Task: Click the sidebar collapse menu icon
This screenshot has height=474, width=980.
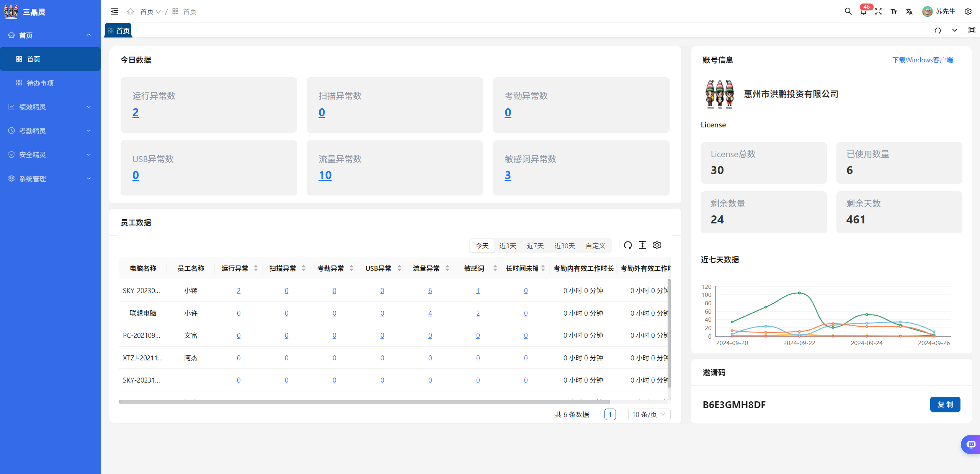Action: tap(114, 11)
